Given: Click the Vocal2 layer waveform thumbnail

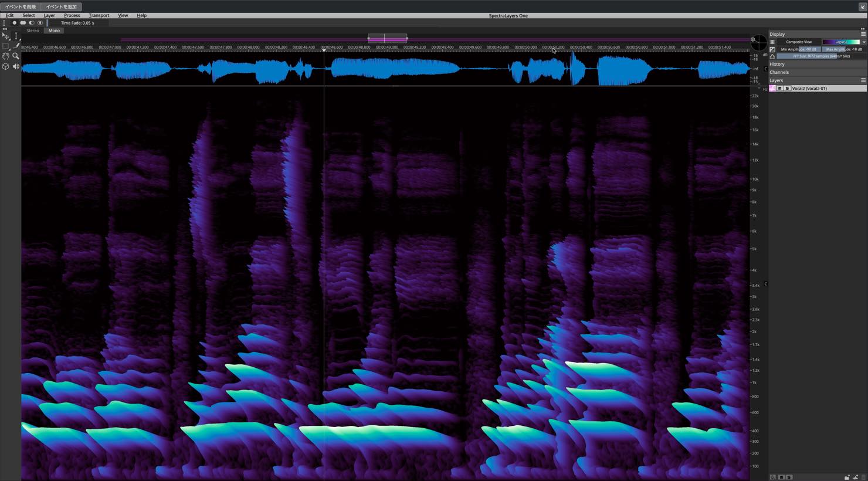Looking at the screenshot, I should [772, 89].
